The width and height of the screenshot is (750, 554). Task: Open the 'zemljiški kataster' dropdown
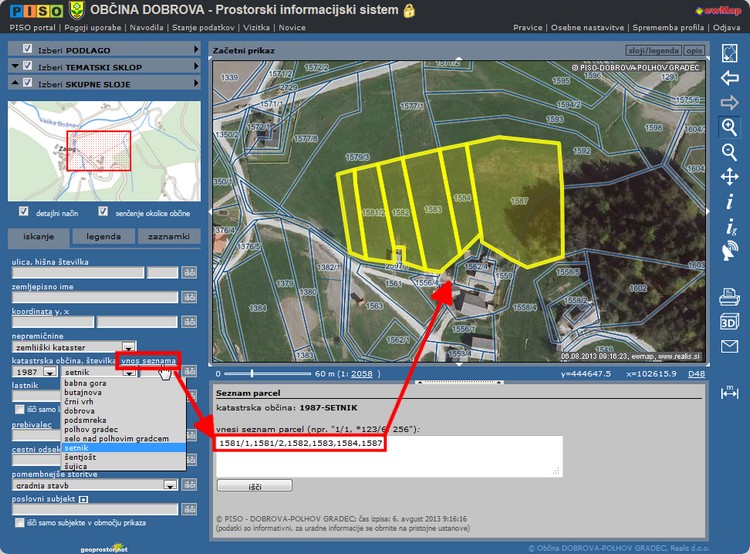coord(128,346)
